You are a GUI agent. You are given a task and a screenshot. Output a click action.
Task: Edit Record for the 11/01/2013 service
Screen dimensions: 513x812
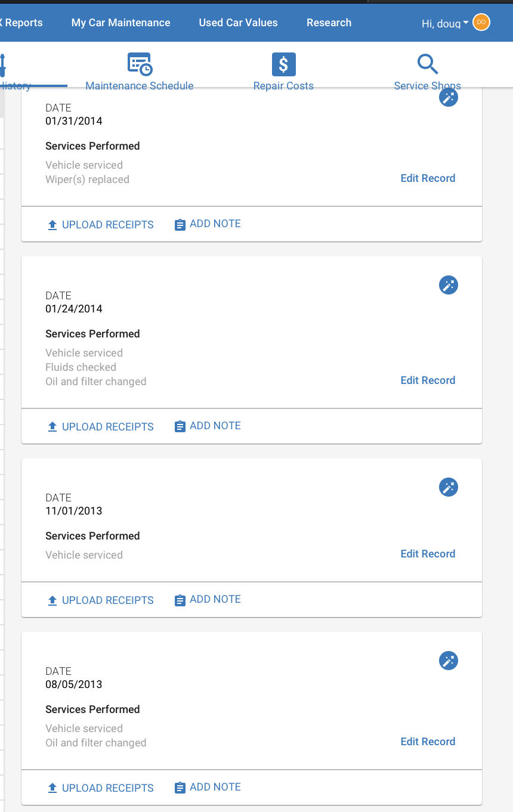(428, 554)
